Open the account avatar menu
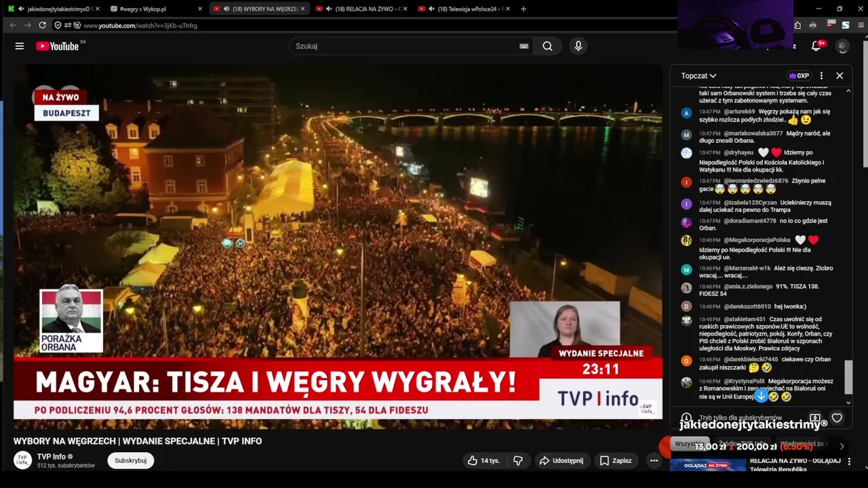The image size is (868, 488). pos(842,46)
